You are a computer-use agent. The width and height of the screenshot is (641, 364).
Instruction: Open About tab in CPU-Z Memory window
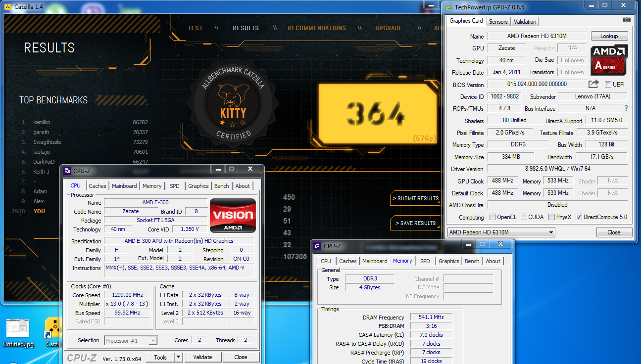(493, 261)
